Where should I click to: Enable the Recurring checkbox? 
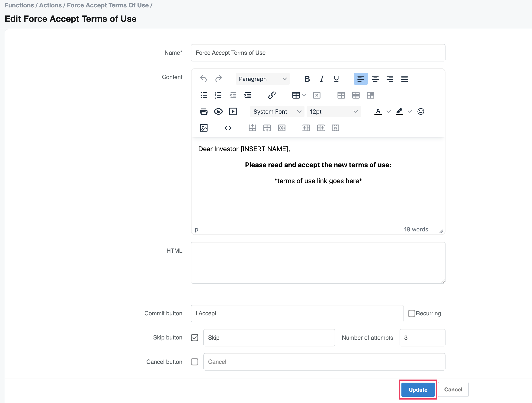411,313
